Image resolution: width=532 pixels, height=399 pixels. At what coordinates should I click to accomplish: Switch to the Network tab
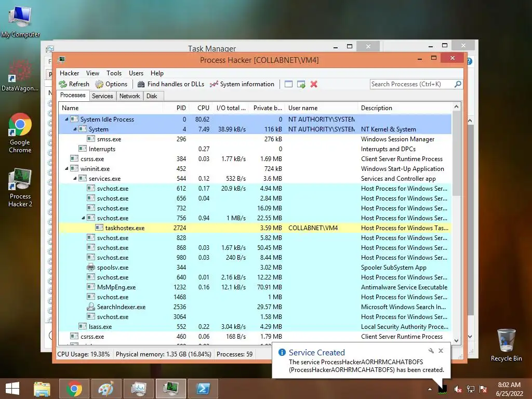pos(129,96)
